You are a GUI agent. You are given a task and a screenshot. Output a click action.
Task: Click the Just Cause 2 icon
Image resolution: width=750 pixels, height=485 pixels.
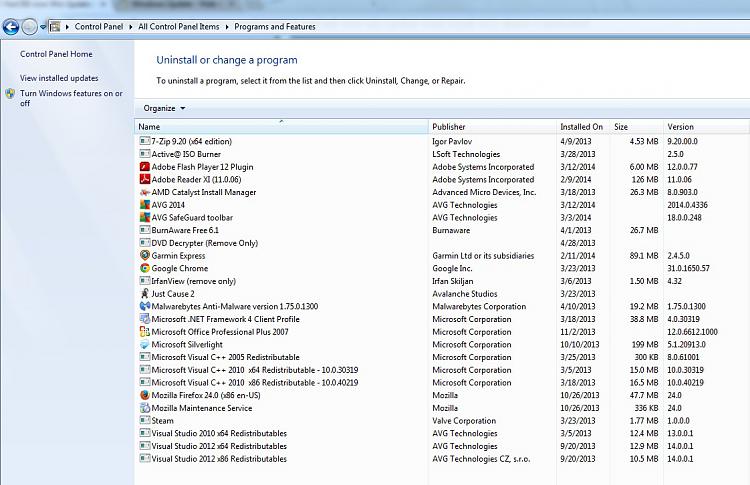click(144, 294)
